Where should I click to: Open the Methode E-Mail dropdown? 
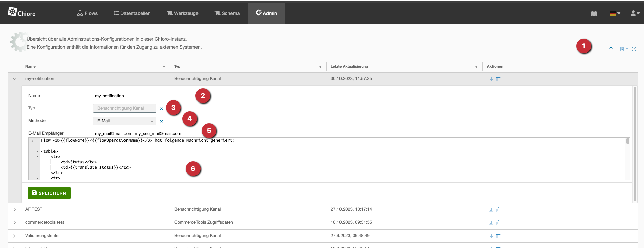(x=124, y=121)
